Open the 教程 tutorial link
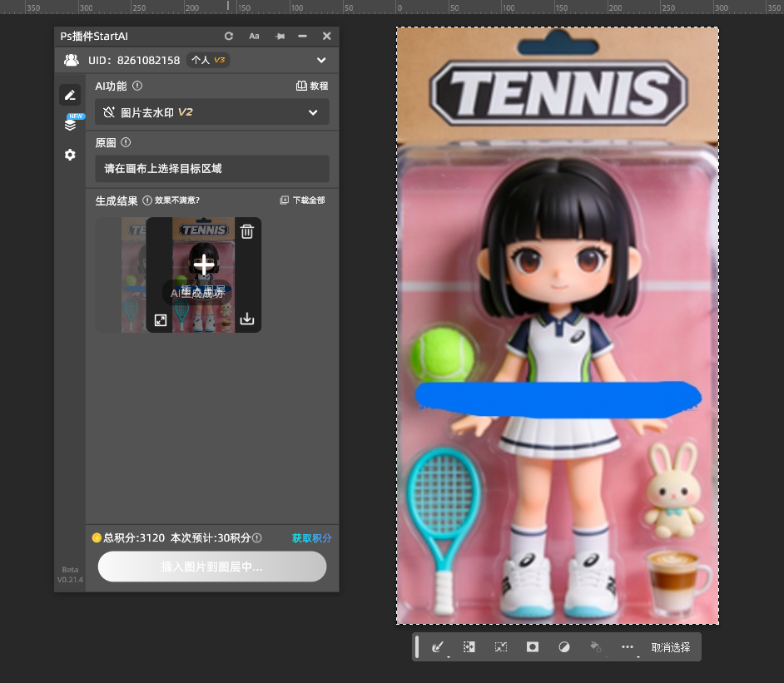Viewport: 784px width, 683px height. click(312, 86)
